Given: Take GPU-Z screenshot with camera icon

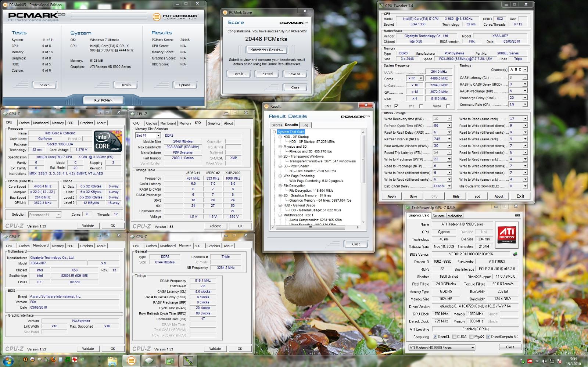Looking at the screenshot, I should pos(517,215).
